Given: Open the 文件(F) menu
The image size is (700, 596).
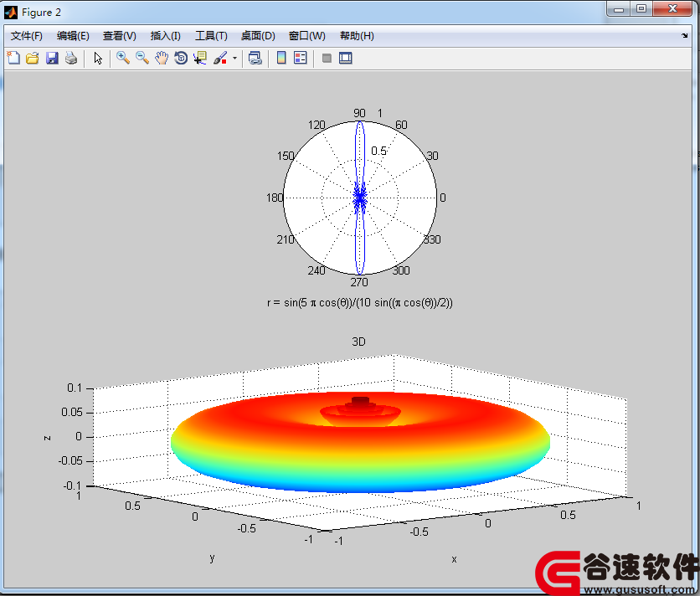Looking at the screenshot, I should pyautogui.click(x=26, y=36).
